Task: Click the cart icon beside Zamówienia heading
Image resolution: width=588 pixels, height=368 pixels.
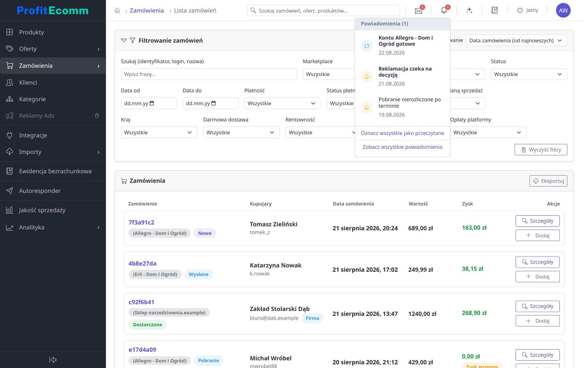Action: coord(124,181)
